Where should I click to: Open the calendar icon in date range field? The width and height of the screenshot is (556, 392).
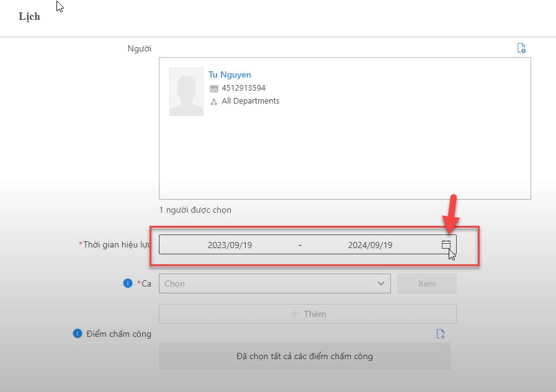[x=446, y=244]
